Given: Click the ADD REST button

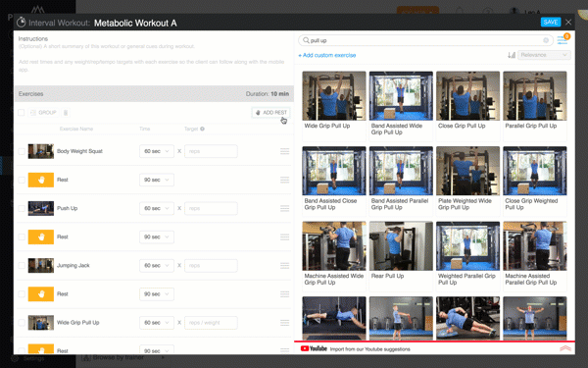Looking at the screenshot, I should click(x=270, y=113).
